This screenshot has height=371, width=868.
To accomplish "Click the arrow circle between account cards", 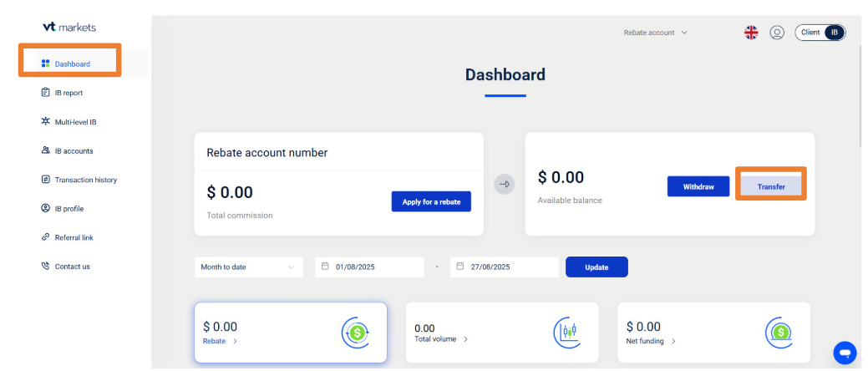I will 504,184.
